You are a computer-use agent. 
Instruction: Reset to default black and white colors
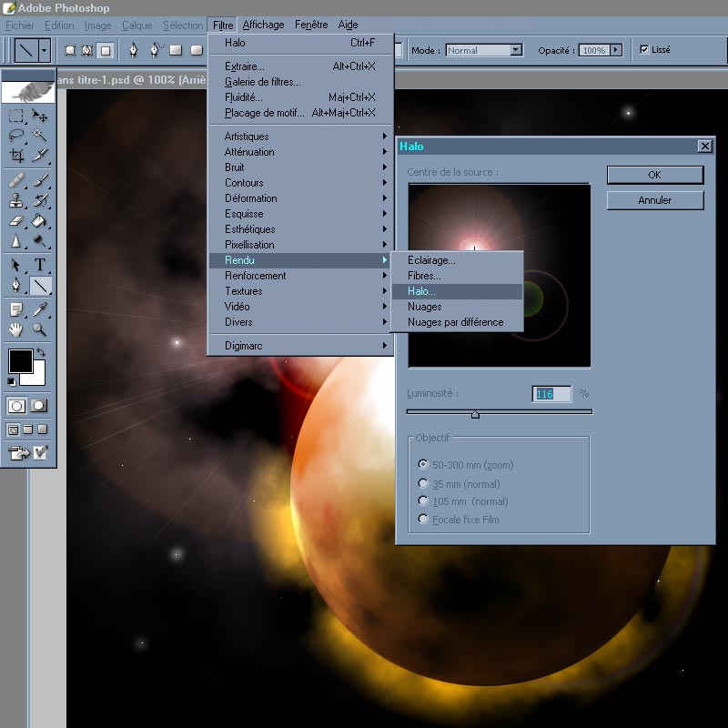coord(12,381)
